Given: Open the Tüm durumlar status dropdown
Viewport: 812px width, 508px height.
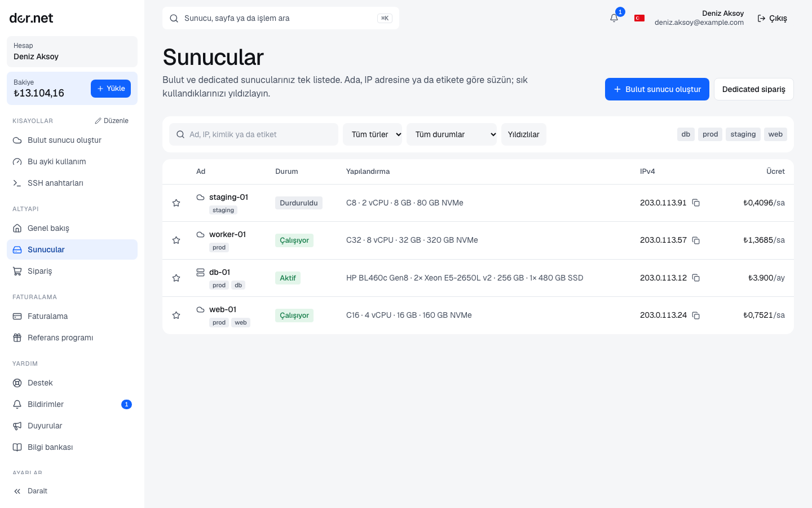Looking at the screenshot, I should coord(452,134).
